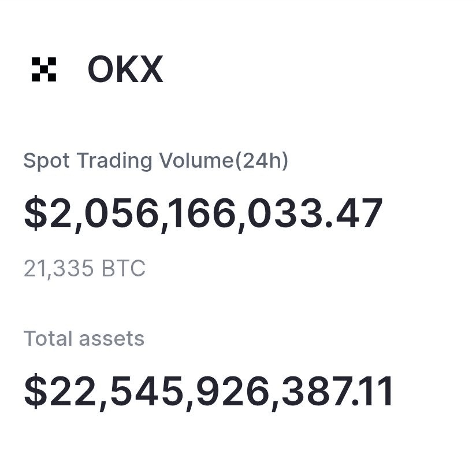This screenshot has height=451, width=476.
Task: Click the (24h) timeframe in volume label
Action: pyautogui.click(x=262, y=161)
